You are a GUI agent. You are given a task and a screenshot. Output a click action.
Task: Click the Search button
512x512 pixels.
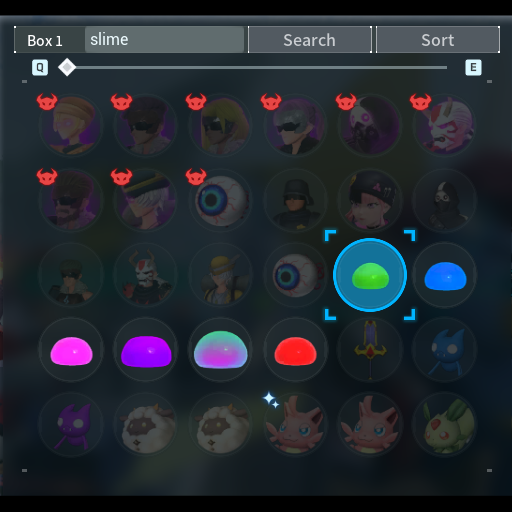(310, 40)
